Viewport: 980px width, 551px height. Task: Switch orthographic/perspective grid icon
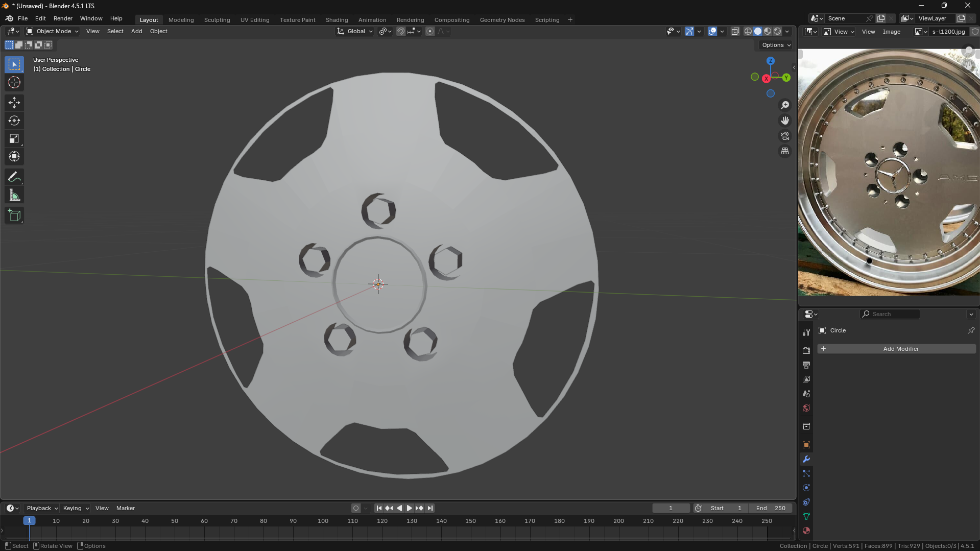click(785, 151)
